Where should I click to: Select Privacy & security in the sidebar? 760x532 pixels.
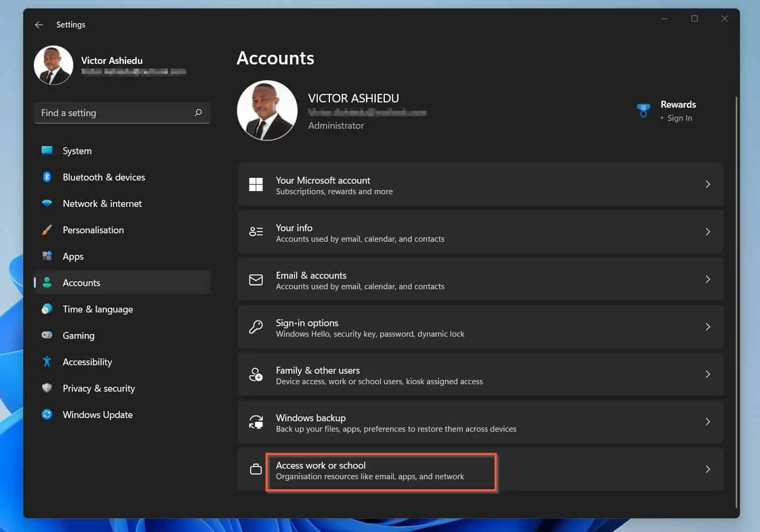122,388
